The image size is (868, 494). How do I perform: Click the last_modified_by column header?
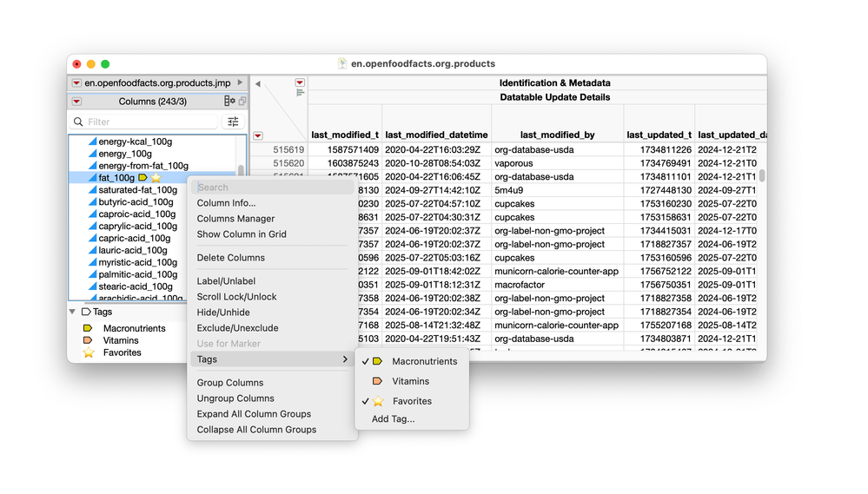coord(557,135)
